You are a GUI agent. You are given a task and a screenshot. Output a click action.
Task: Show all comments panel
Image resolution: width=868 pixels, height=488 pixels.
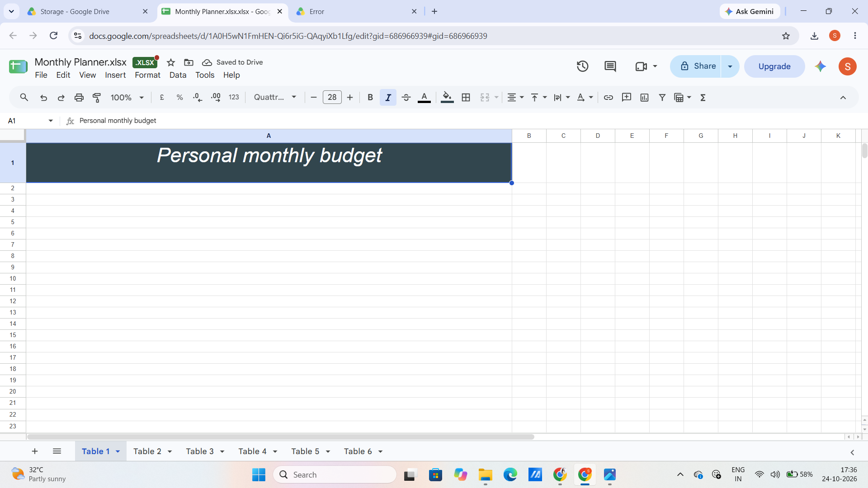point(610,66)
